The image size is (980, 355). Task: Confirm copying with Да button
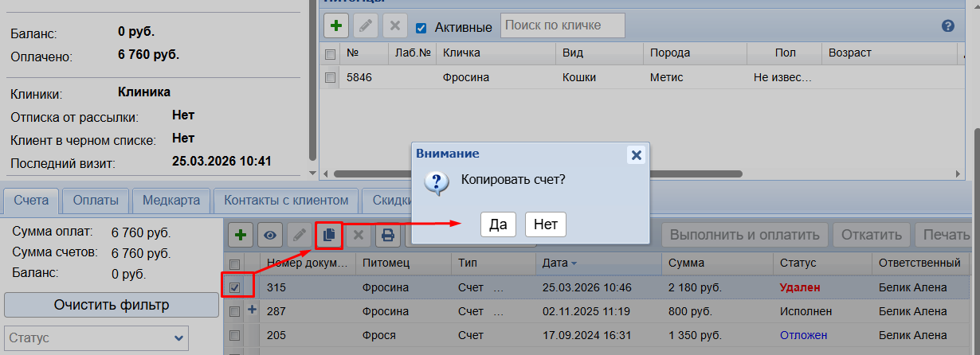coord(498,224)
